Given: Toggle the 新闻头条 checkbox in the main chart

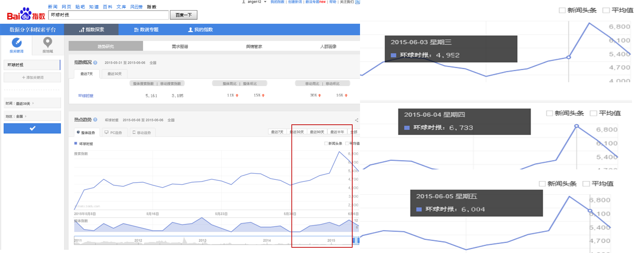Looking at the screenshot, I should pos(326,144).
